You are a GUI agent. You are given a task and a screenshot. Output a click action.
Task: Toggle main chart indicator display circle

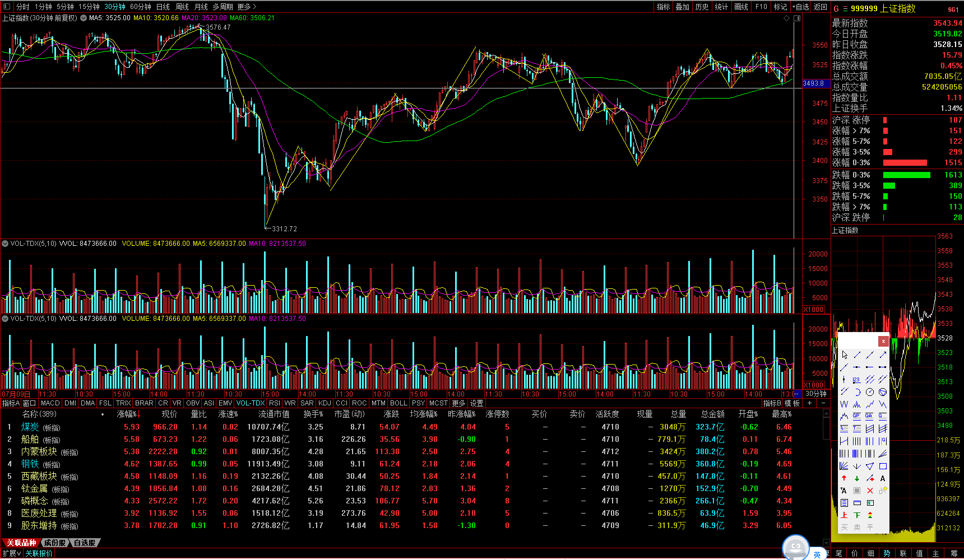(84, 18)
